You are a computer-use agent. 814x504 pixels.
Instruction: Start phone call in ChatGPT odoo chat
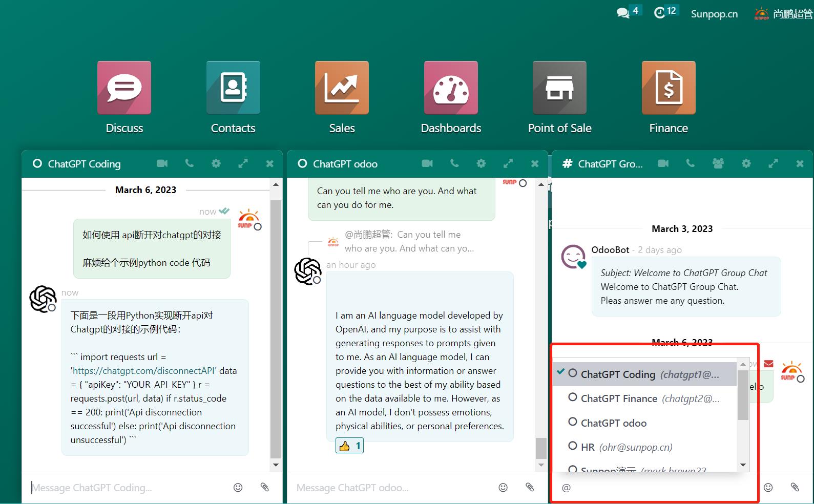[x=454, y=163]
